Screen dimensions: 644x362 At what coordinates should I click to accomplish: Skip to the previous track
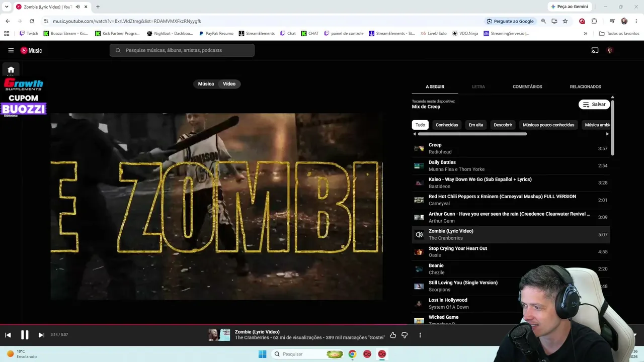pyautogui.click(x=8, y=335)
